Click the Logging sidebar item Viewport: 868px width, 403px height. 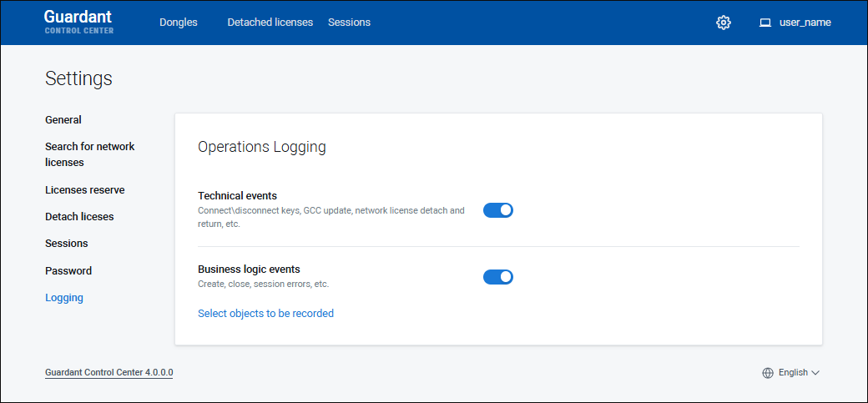click(x=64, y=298)
